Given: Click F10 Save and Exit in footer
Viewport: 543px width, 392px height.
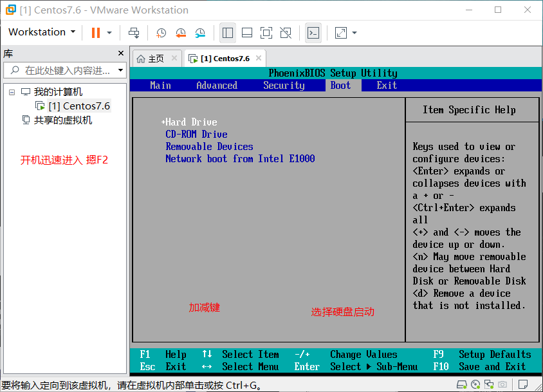Looking at the screenshot, I should coord(479,367).
